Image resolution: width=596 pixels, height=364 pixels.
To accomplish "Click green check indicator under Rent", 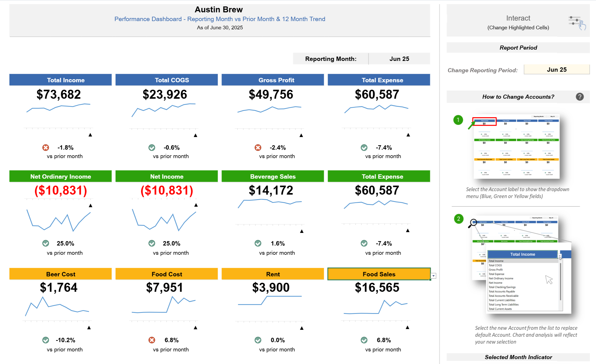I will pos(258,340).
